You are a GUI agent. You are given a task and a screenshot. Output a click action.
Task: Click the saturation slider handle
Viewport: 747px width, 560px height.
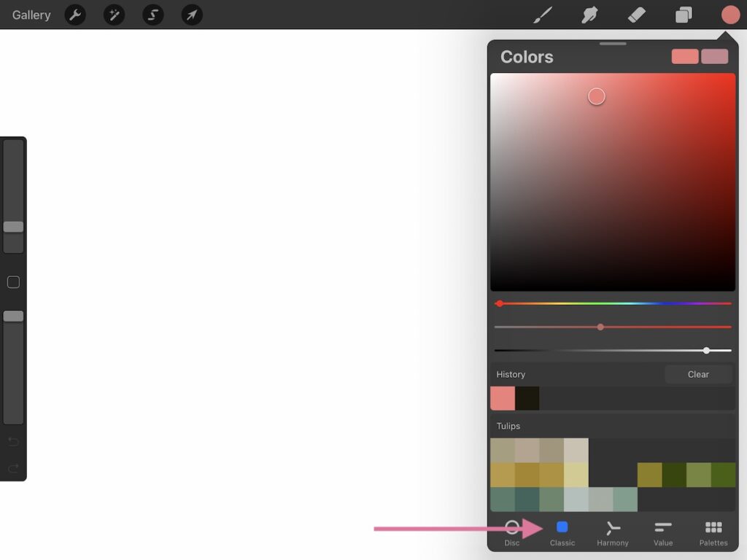point(600,327)
